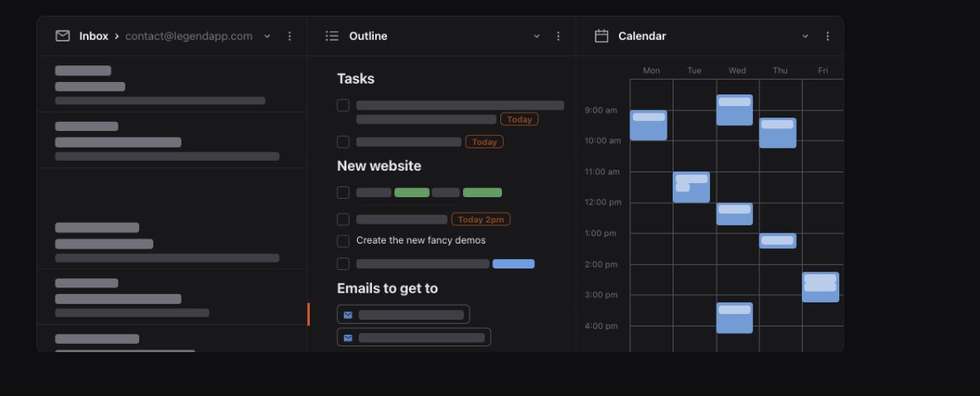This screenshot has height=396, width=980.
Task: Open the Wednesday 9 am calendar event
Action: pos(734,110)
